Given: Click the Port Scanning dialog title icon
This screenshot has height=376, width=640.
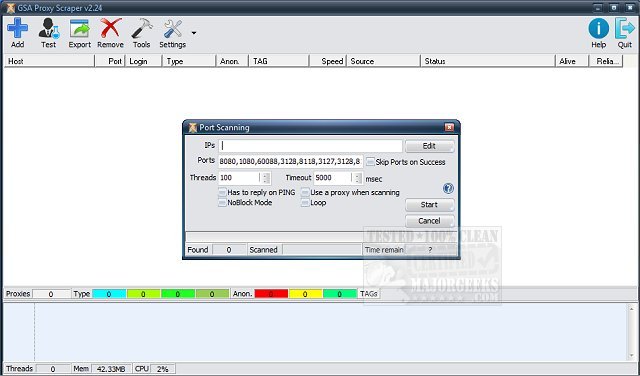Looking at the screenshot, I should [x=193, y=128].
